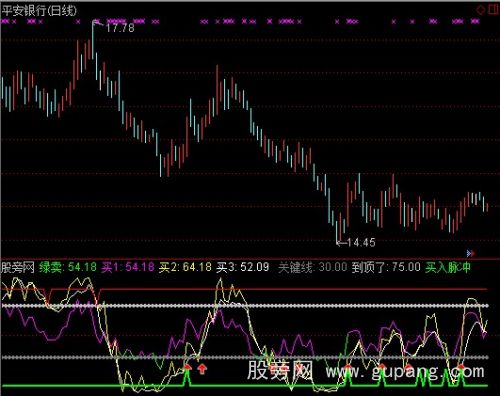Click the 股旁网 indicator name
The height and width of the screenshot is (396, 500).
(18, 267)
